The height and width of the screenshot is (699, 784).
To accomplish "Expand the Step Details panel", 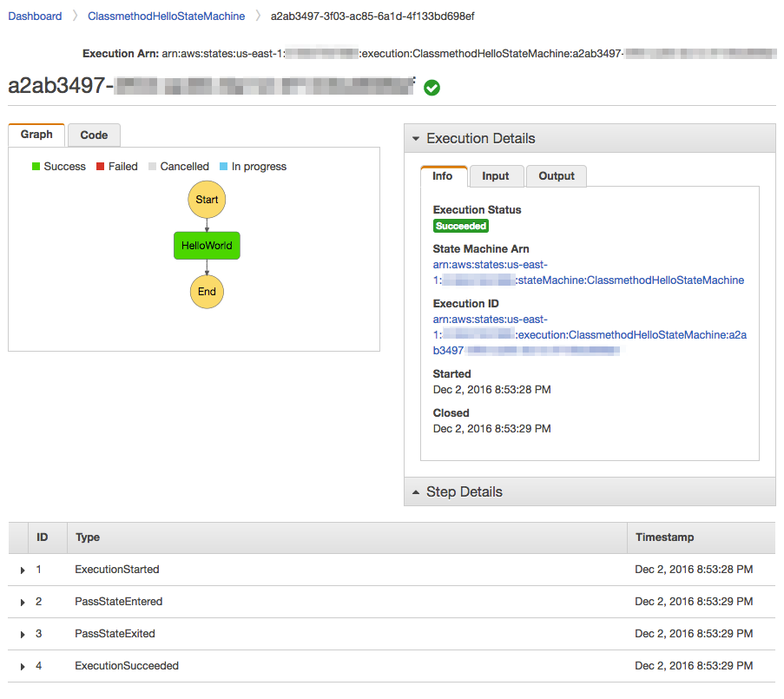I will [415, 491].
